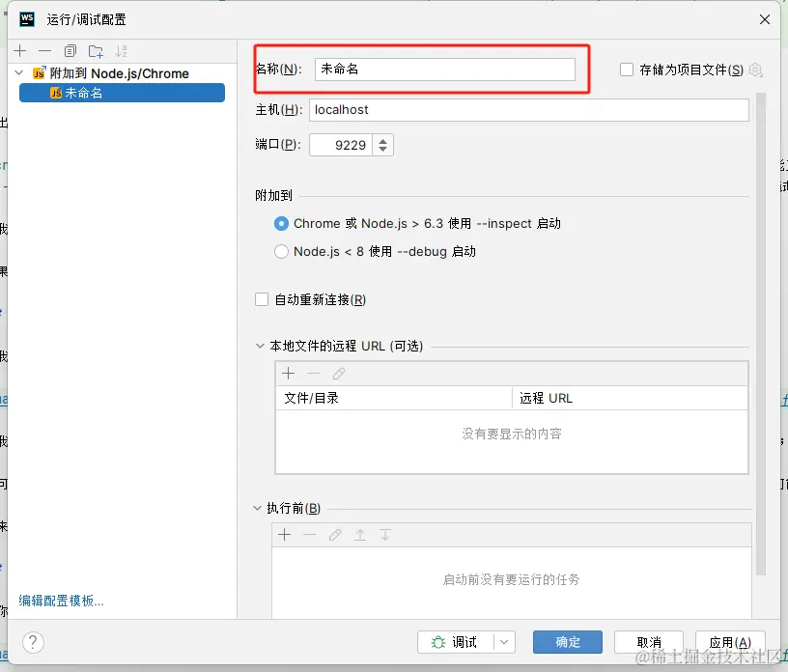The width and height of the screenshot is (788, 672).
Task: Click the 取消 cancel button
Action: coord(648,642)
